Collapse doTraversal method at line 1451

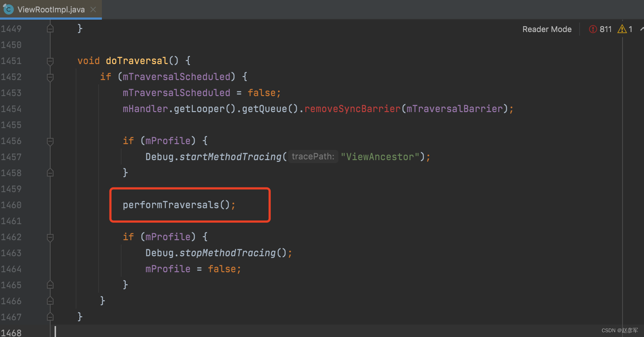[50, 61]
